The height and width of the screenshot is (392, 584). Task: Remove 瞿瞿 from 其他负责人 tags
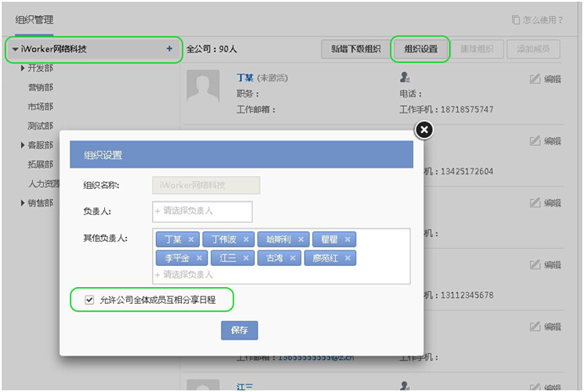click(348, 240)
